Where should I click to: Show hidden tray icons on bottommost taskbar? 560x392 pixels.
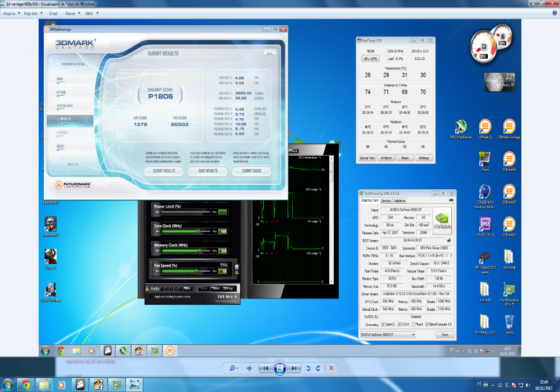coord(492,385)
